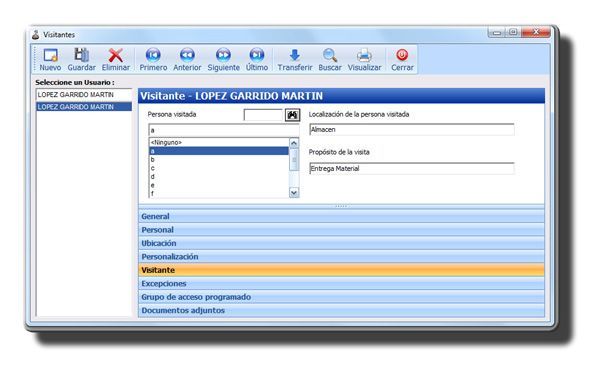Viewport: 600px width, 376px height.
Task: Open the Personalización section
Action: pyautogui.click(x=341, y=256)
